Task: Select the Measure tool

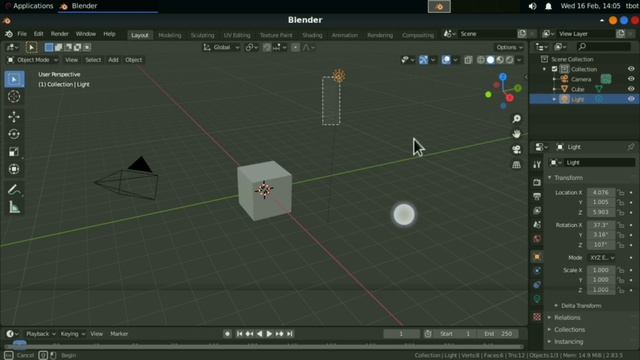Action: (14, 207)
